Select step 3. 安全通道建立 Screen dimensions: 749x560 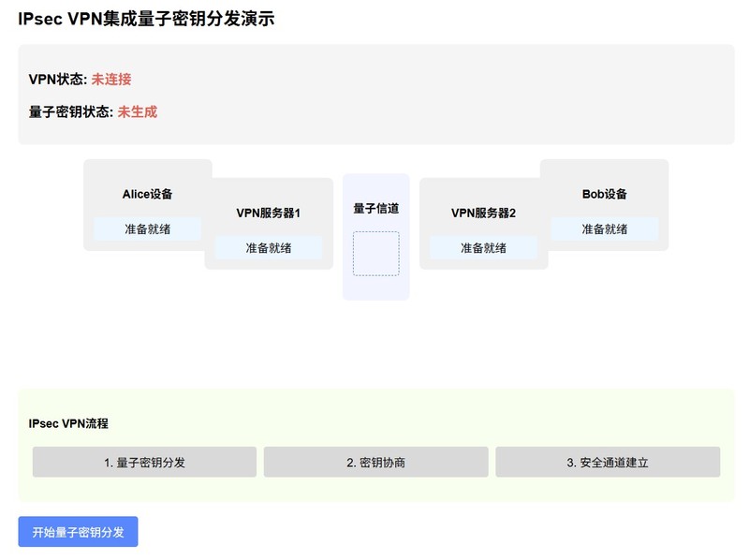(608, 462)
